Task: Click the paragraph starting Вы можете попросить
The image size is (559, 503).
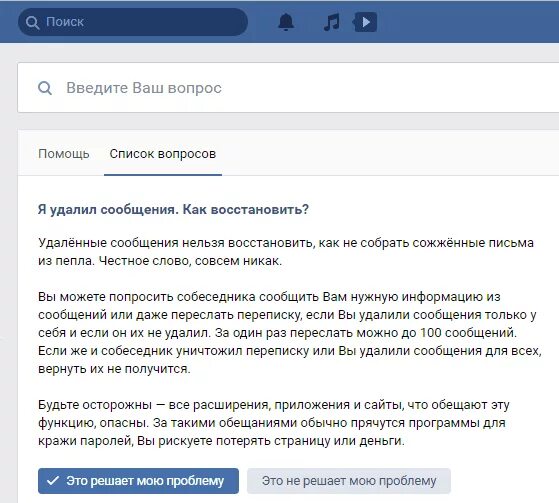Action: 290,333
